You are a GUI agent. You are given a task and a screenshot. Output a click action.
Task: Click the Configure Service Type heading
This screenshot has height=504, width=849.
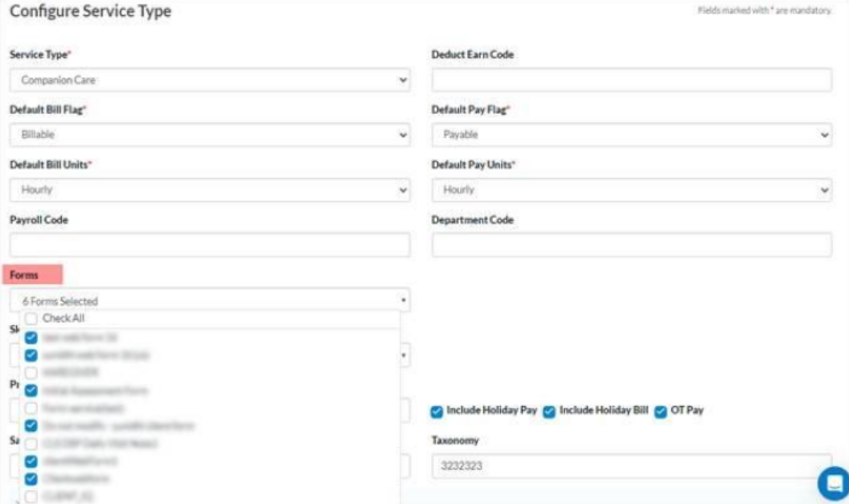coord(91,13)
